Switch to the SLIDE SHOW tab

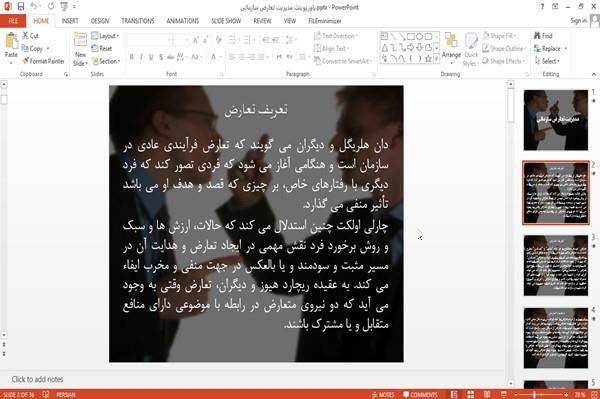(226, 21)
